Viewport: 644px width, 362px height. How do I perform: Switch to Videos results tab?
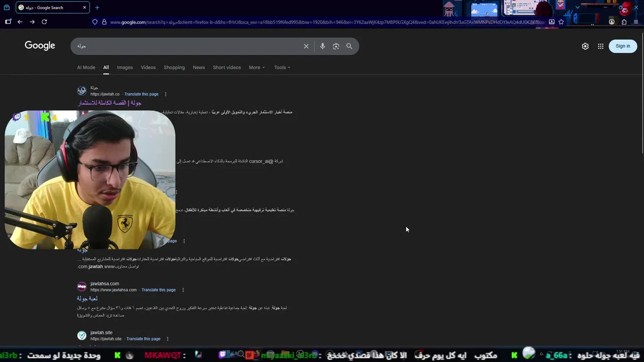click(x=148, y=67)
